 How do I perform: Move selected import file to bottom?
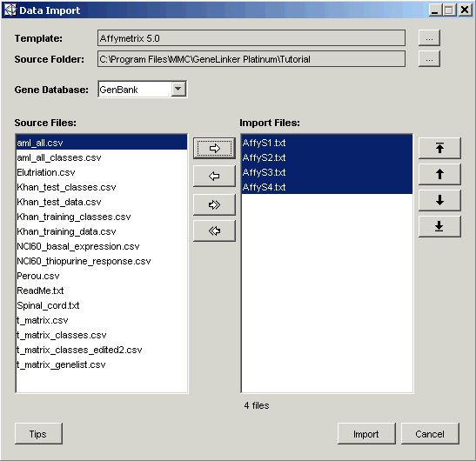click(x=439, y=226)
